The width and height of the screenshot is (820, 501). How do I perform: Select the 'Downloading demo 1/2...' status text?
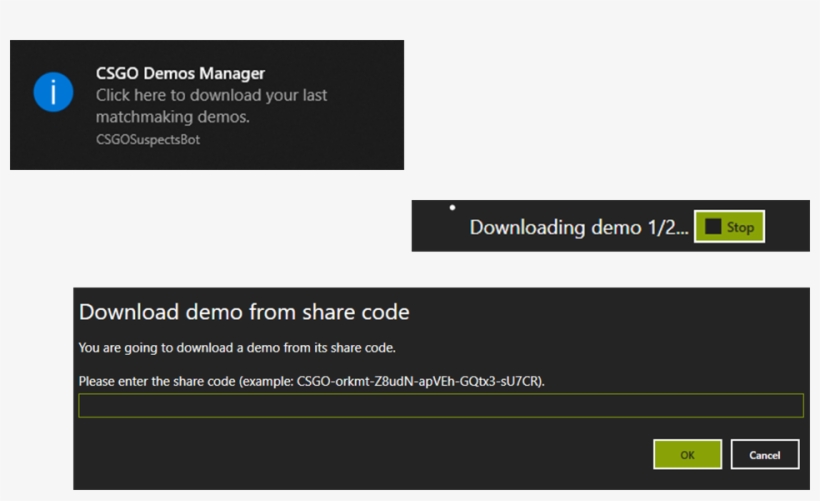579,227
